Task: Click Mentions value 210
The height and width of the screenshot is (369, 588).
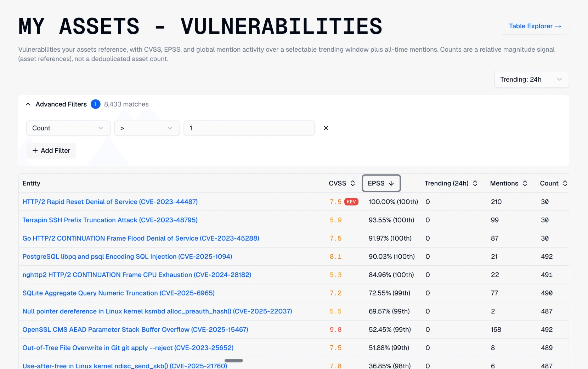Action: click(496, 202)
